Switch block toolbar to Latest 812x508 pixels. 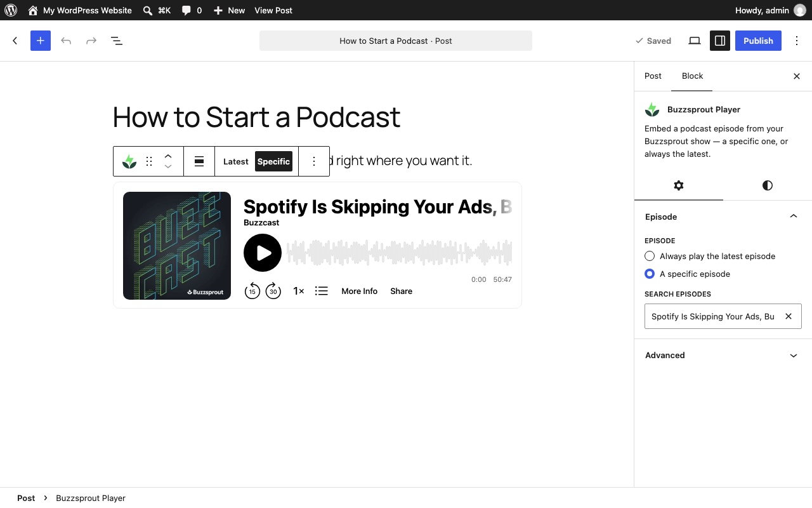236,161
